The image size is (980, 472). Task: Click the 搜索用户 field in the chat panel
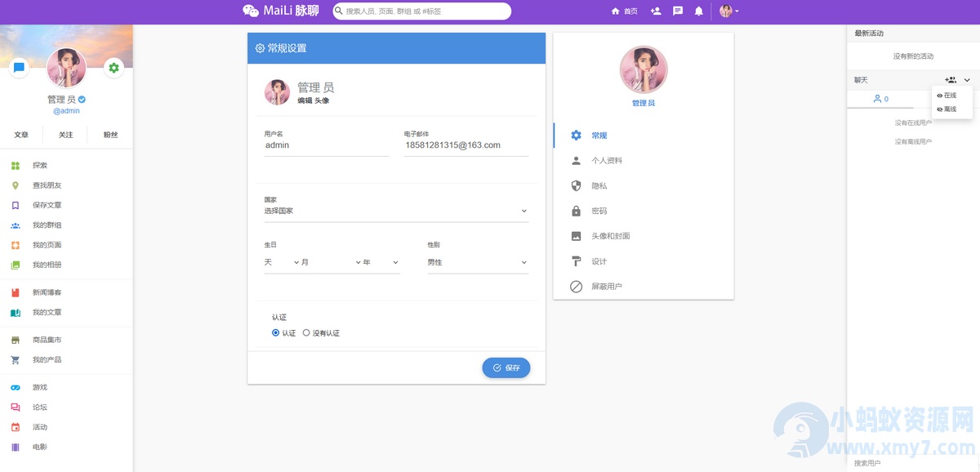click(913, 463)
